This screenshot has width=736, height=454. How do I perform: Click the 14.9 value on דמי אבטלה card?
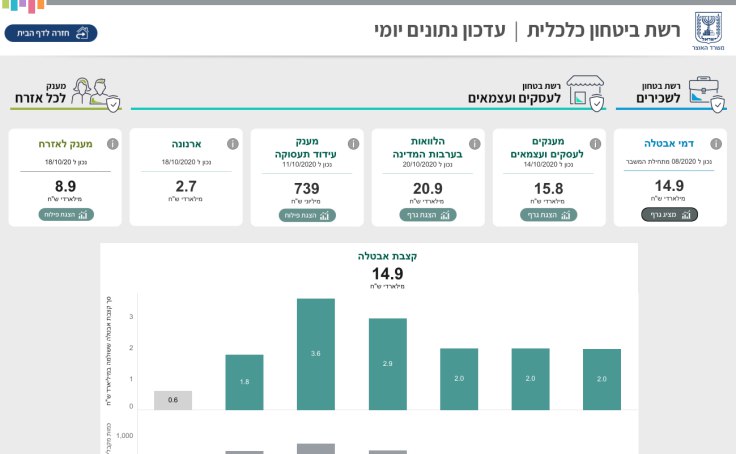(669, 185)
